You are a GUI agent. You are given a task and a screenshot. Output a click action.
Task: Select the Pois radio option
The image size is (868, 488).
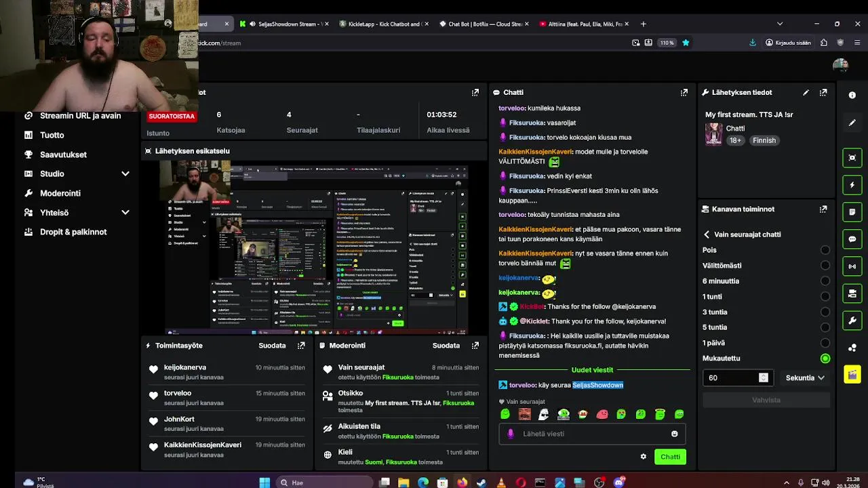[x=825, y=250]
